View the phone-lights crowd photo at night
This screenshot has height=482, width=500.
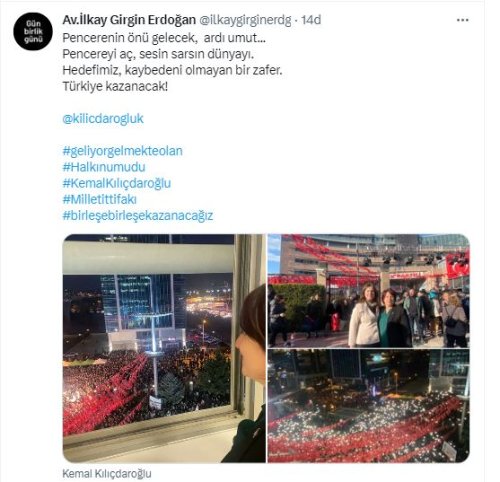click(x=369, y=406)
